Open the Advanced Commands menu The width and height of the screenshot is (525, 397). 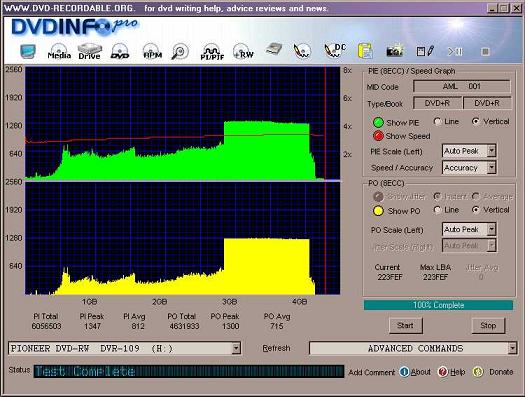click(413, 348)
